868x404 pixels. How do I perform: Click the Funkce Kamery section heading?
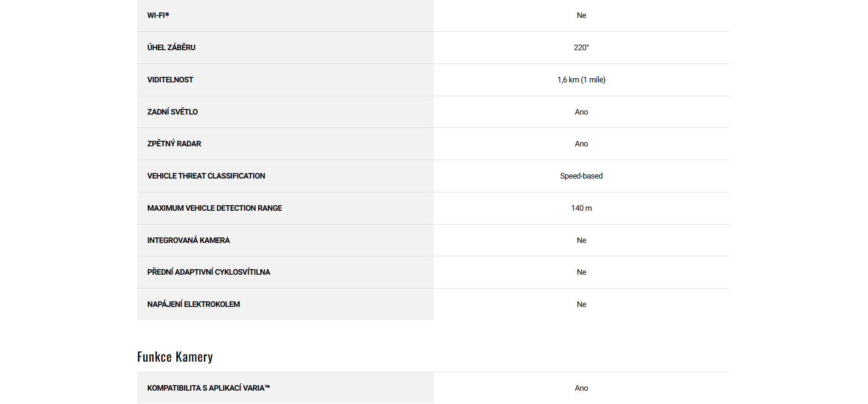coord(175,357)
